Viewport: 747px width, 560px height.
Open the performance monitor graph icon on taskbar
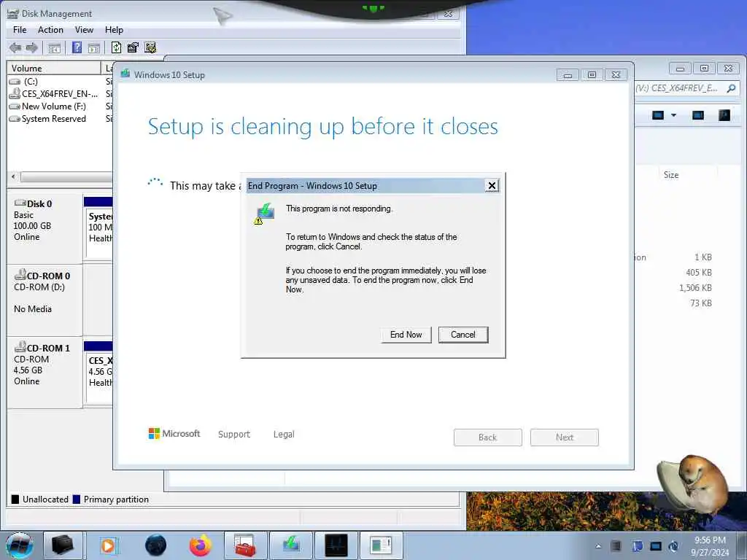(336, 545)
